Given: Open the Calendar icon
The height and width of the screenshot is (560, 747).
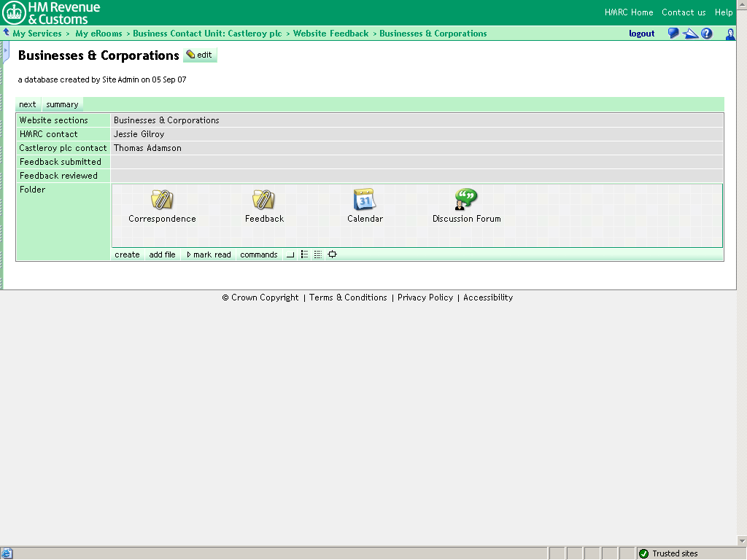Looking at the screenshot, I should click(364, 199).
